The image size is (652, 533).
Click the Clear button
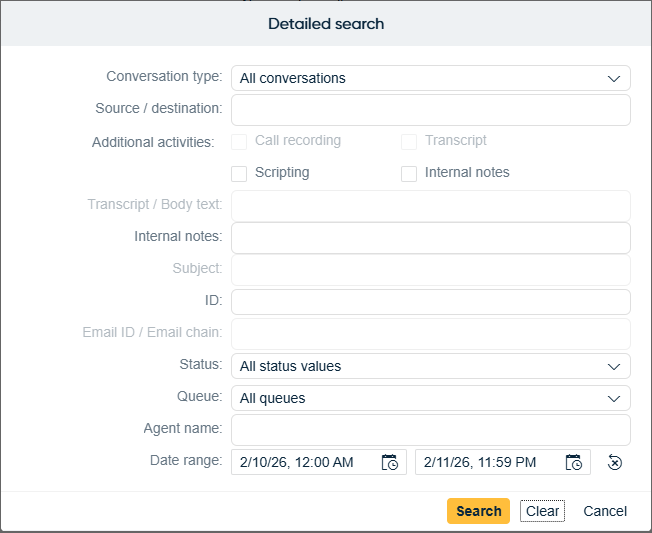coord(542,511)
